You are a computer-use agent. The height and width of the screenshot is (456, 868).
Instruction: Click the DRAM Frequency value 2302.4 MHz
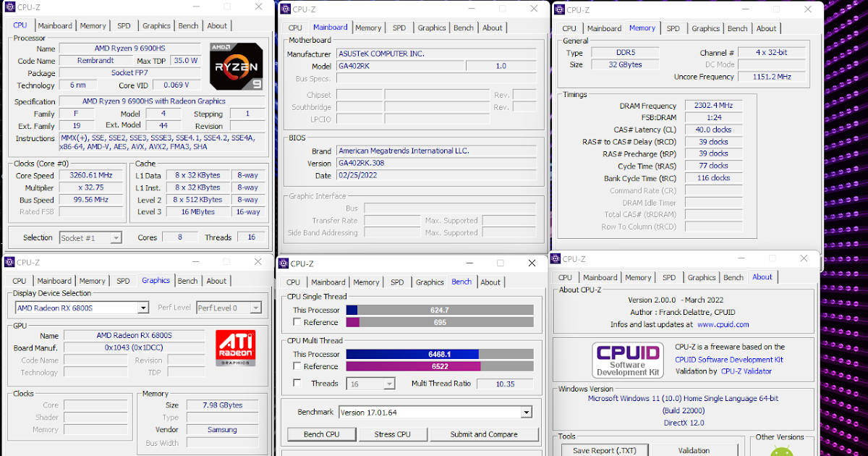point(713,106)
